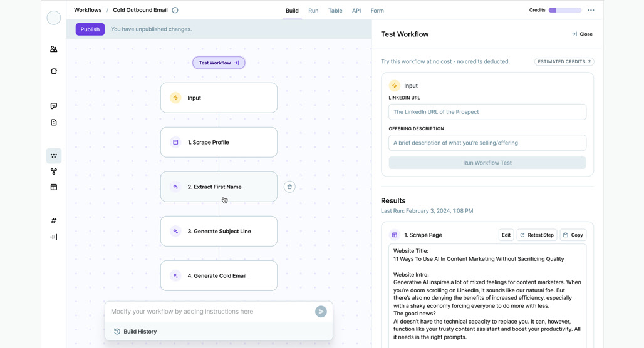Click the Cold Outbound Email title
The width and height of the screenshot is (644, 348).
tap(140, 10)
